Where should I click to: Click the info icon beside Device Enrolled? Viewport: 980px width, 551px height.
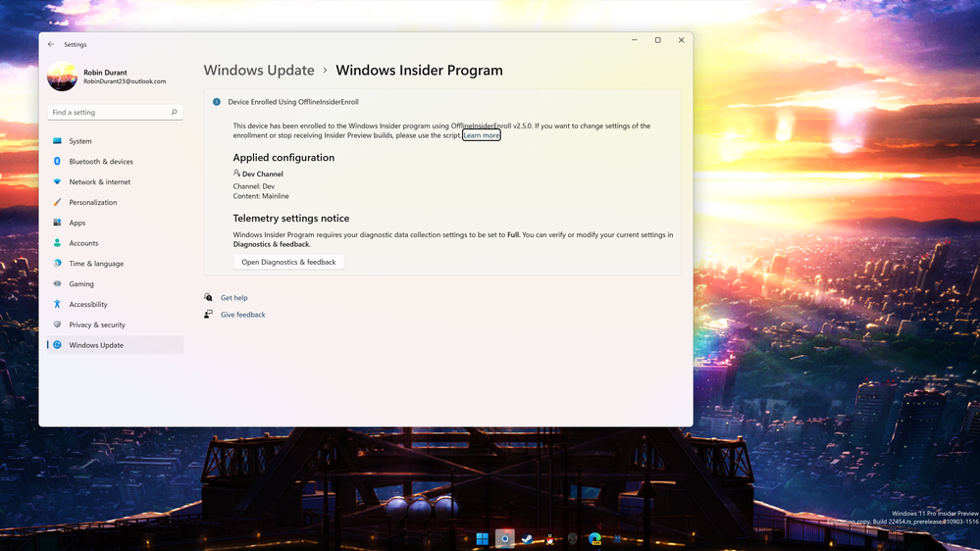pos(216,102)
